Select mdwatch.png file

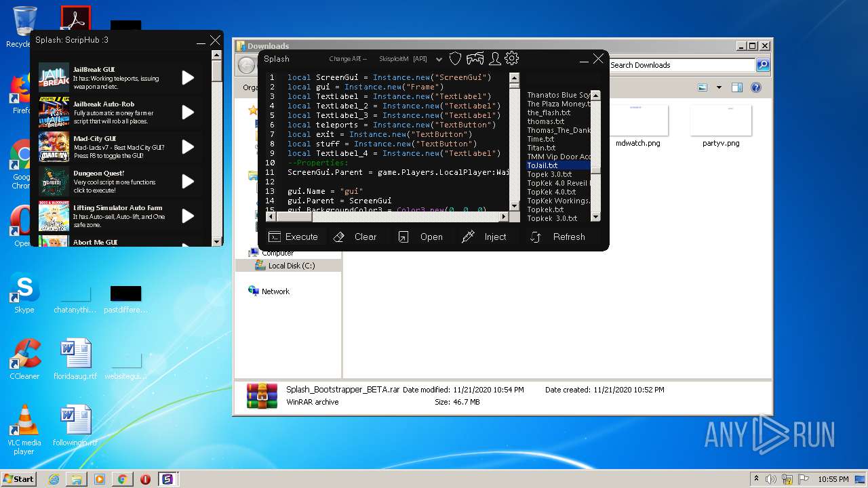(637, 126)
